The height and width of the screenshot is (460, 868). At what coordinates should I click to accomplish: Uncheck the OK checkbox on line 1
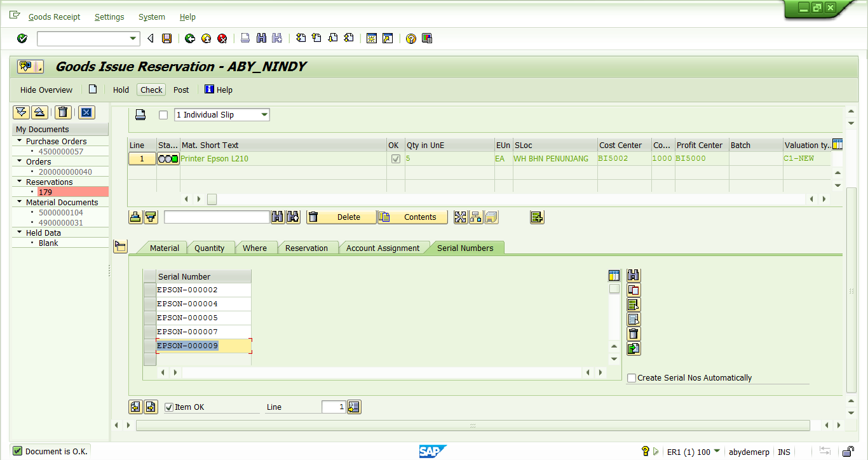[x=394, y=158]
